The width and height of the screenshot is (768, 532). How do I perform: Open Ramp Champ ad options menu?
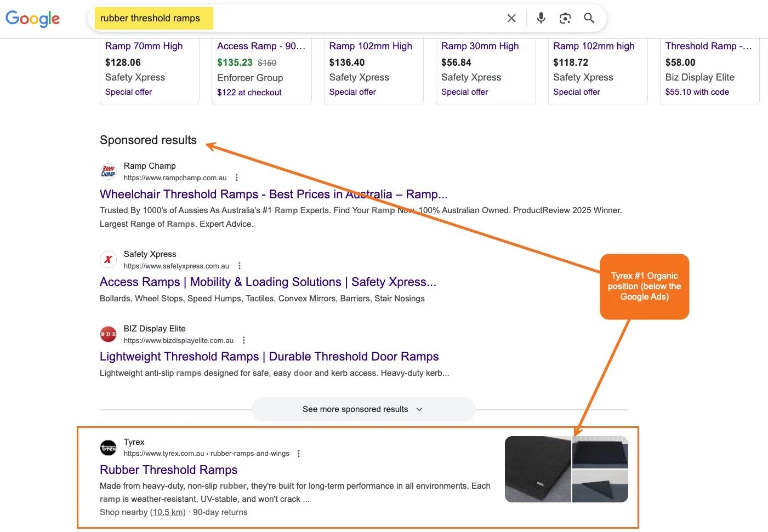(237, 178)
